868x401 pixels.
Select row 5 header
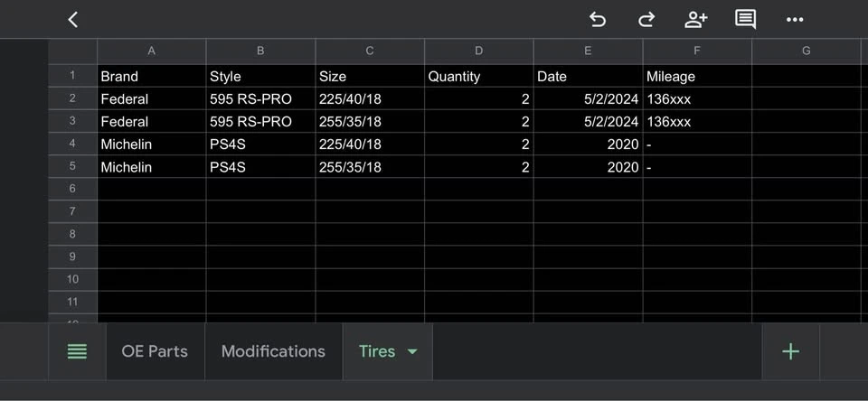[x=72, y=166]
